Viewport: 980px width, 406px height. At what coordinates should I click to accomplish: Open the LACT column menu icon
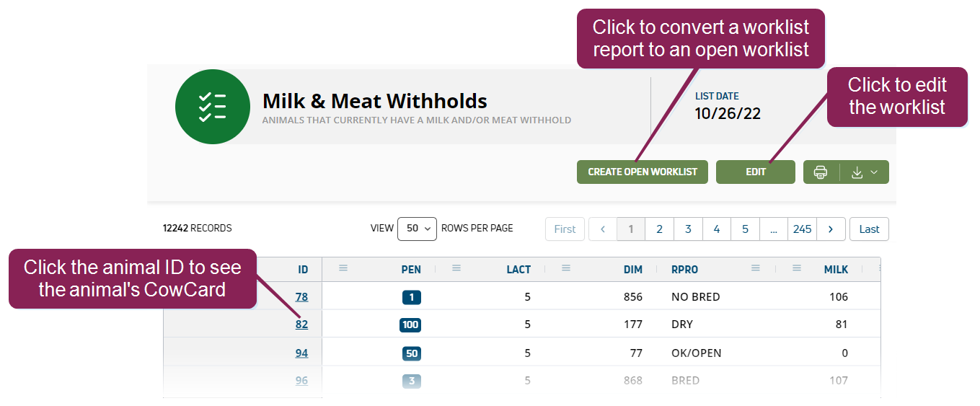click(456, 268)
